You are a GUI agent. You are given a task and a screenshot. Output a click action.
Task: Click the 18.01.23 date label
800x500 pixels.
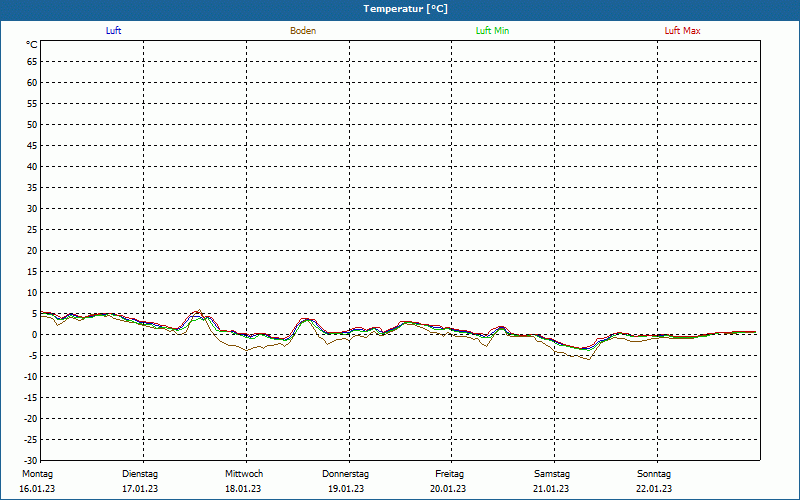pos(243,489)
